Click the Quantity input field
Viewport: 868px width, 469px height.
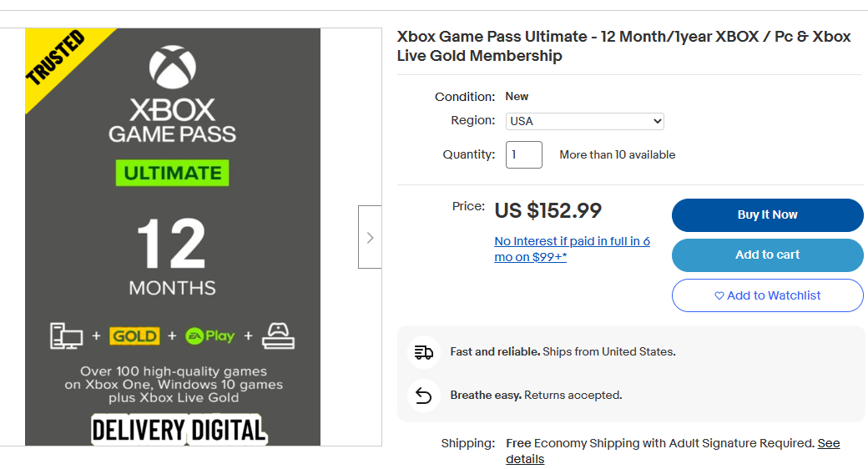click(523, 154)
